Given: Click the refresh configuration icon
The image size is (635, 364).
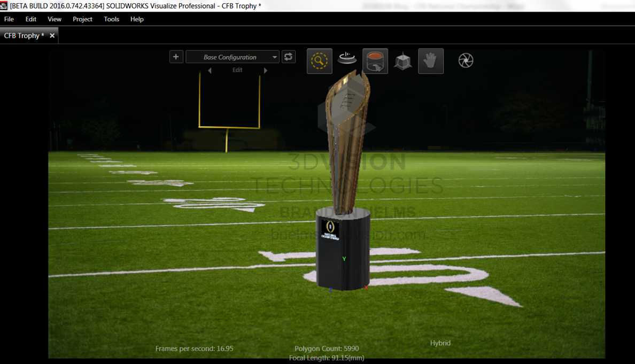Looking at the screenshot, I should (x=288, y=57).
